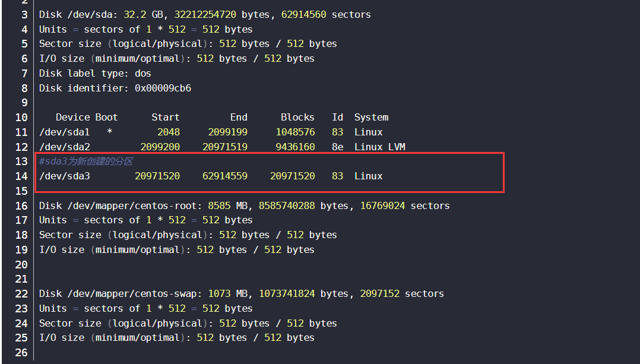
Task: Click the 62914559 end sector of sda3
Action: (227, 176)
